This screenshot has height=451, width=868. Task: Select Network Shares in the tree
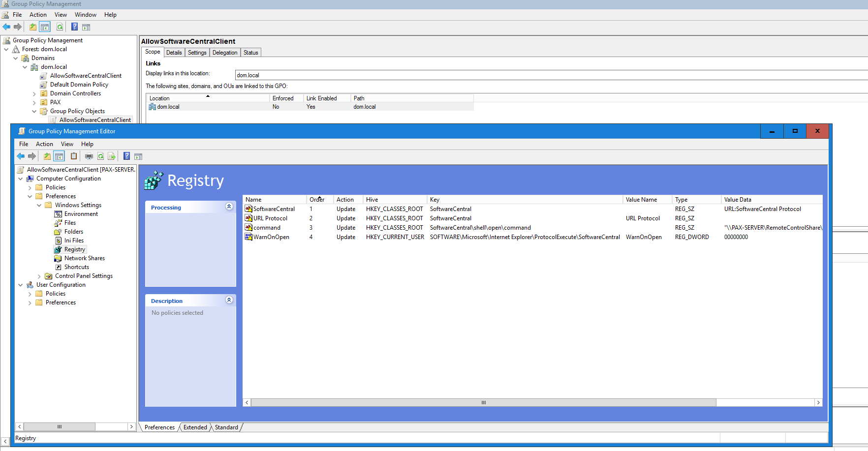(x=84, y=258)
